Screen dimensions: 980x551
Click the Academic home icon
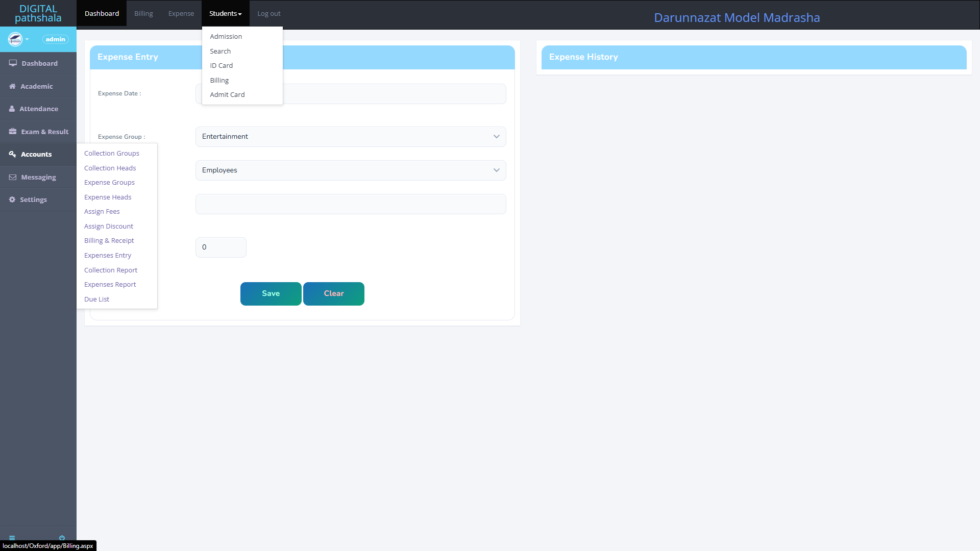tap(12, 86)
